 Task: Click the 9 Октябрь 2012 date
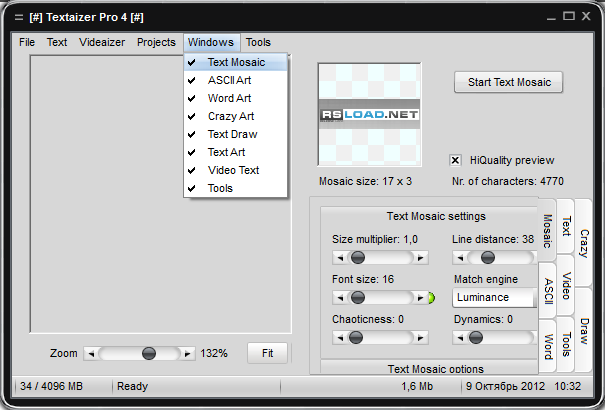click(x=505, y=386)
